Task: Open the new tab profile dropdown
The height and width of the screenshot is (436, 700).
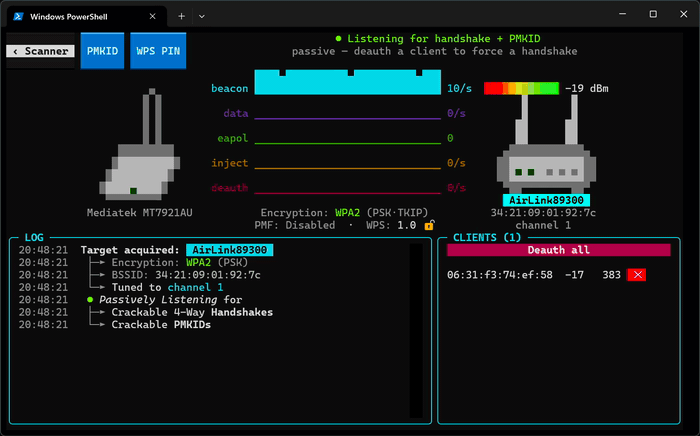Action: pyautogui.click(x=202, y=17)
